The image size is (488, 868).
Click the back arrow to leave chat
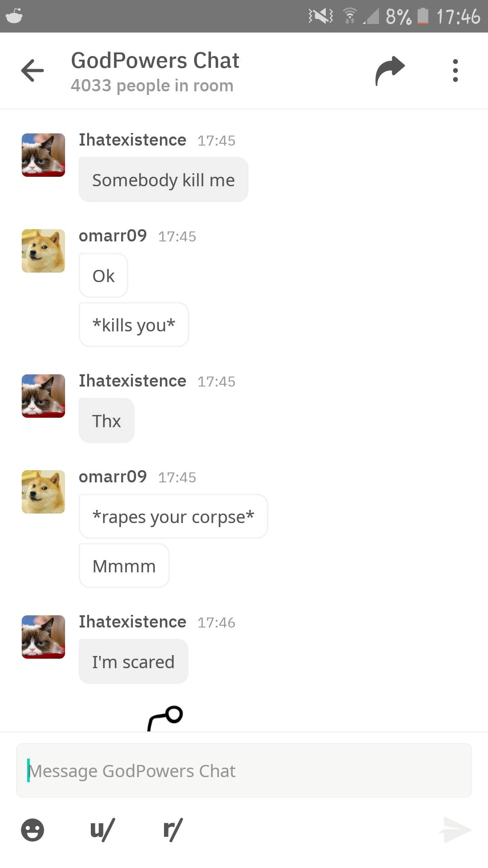(32, 71)
